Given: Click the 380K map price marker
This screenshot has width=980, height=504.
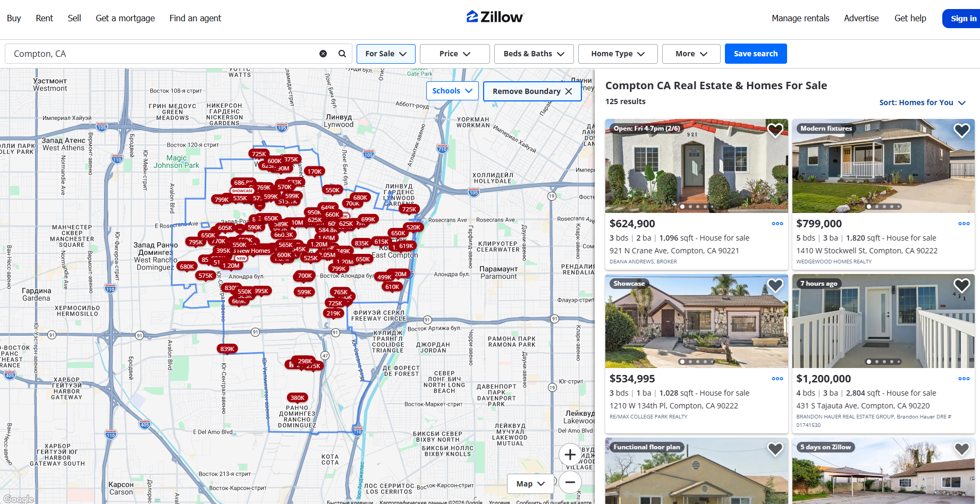Looking at the screenshot, I should pyautogui.click(x=298, y=398).
